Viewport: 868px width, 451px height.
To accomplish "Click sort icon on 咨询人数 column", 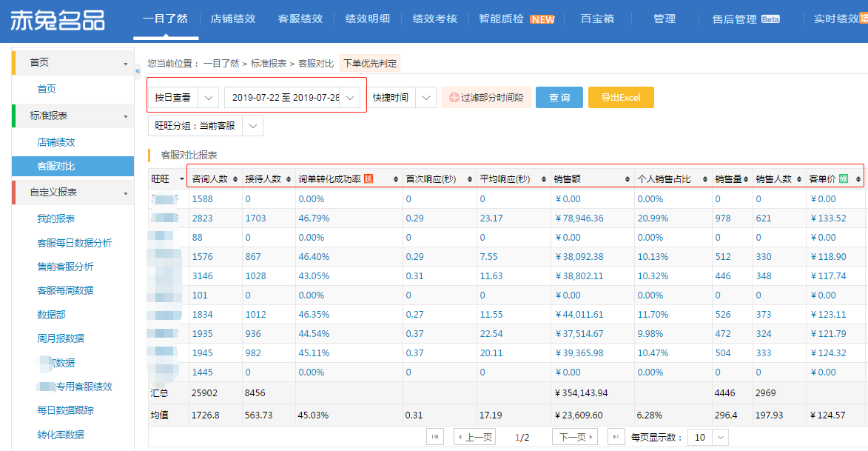I will pyautogui.click(x=235, y=179).
